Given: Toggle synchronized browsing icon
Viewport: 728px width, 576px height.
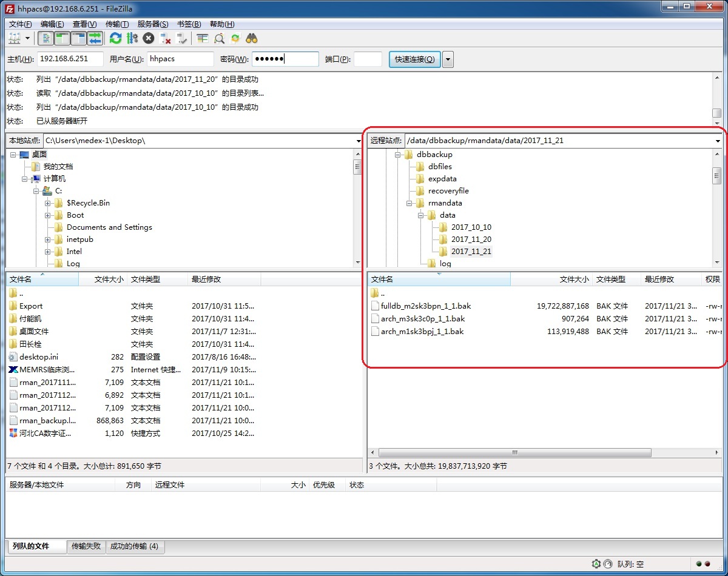Looking at the screenshot, I should pos(235,38).
